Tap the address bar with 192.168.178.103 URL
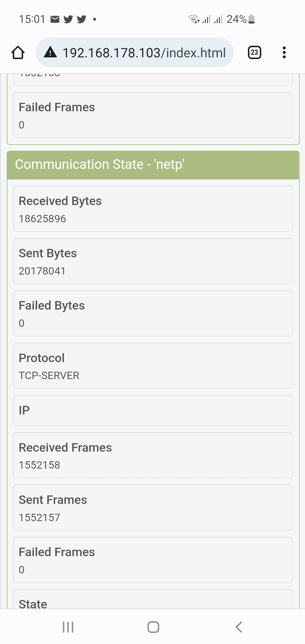 coord(144,53)
